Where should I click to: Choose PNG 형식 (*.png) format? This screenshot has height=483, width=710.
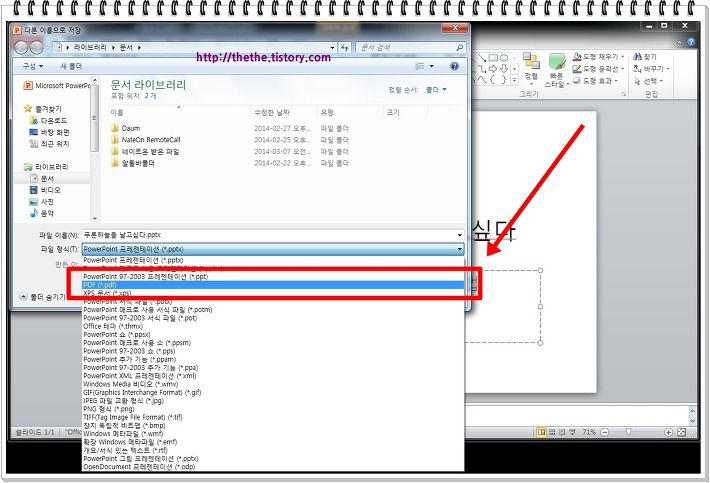point(273,409)
